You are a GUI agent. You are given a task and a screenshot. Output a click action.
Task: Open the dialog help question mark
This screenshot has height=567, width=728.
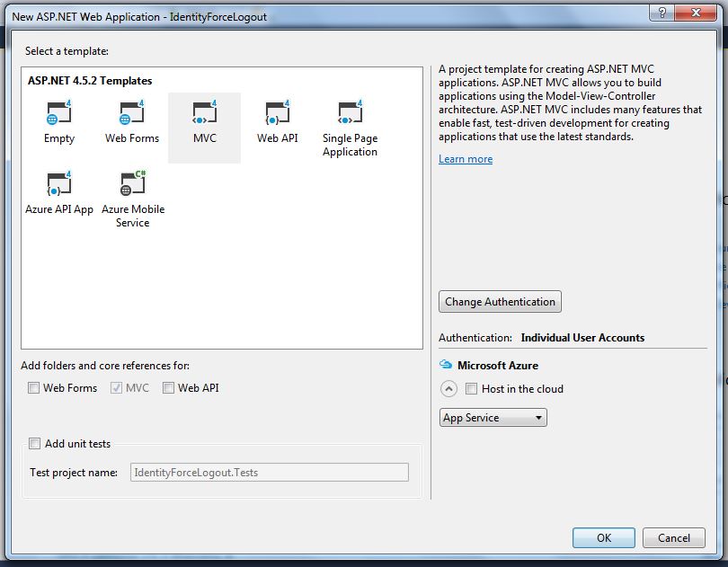(662, 13)
